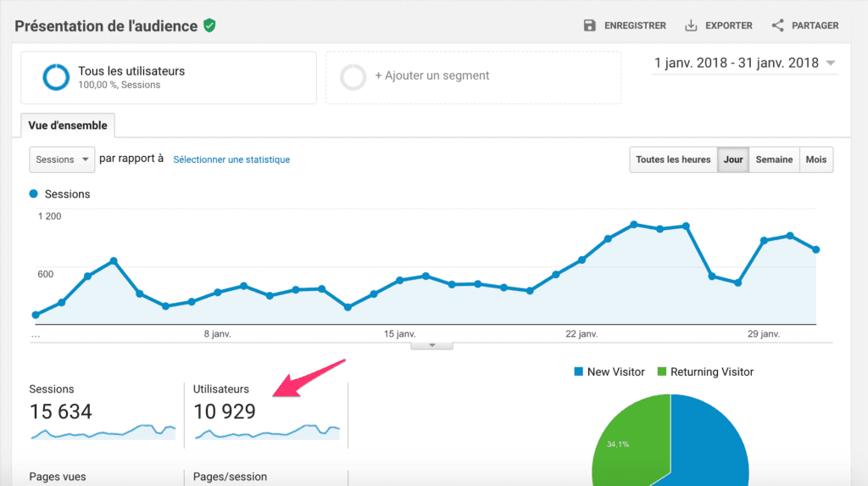Click the 1 200 y-axis label
The width and height of the screenshot is (868, 486).
[x=49, y=216]
